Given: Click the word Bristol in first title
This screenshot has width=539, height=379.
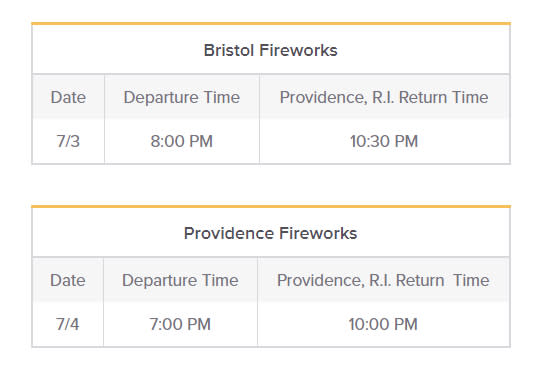Looking at the screenshot, I should (x=229, y=51).
